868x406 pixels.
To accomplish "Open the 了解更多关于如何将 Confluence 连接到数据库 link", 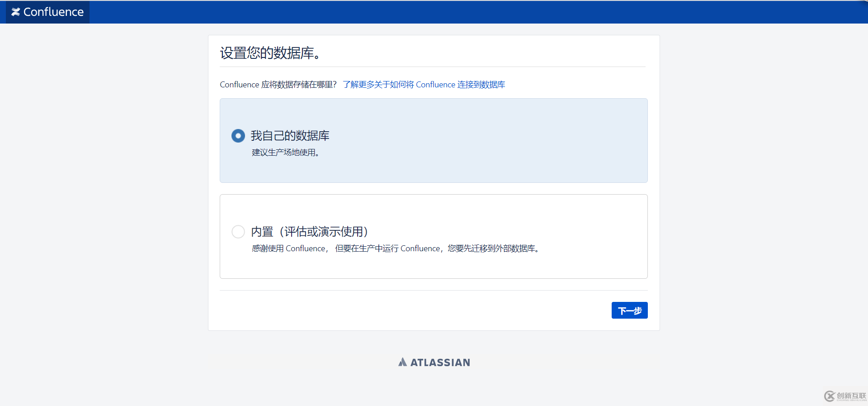I will (424, 85).
